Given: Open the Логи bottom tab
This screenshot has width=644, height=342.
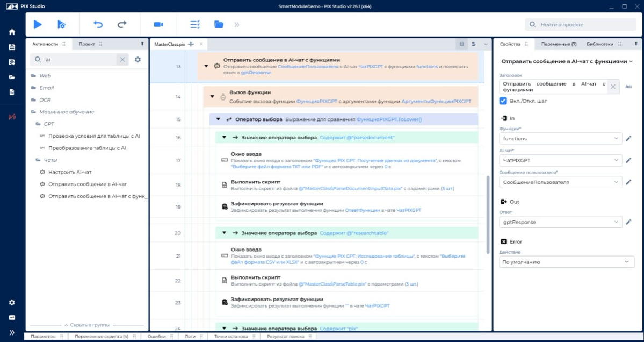Looking at the screenshot, I should 190,336.
